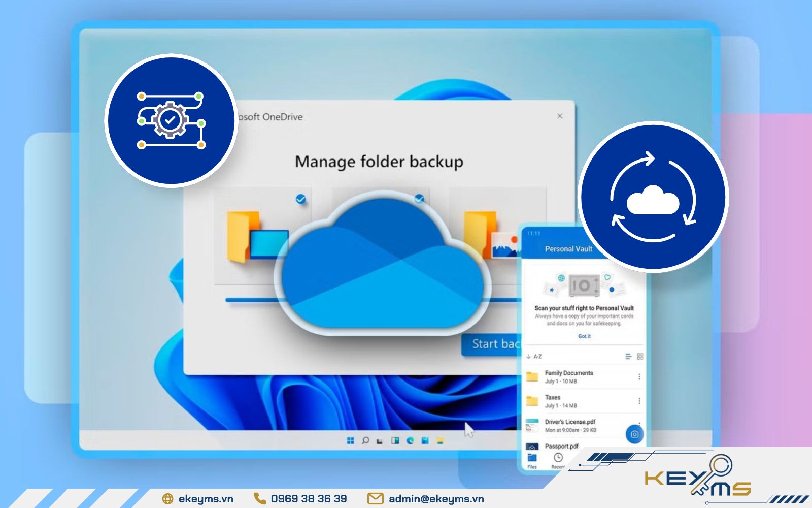
Task: Switch to the Files tab
Action: [531, 461]
